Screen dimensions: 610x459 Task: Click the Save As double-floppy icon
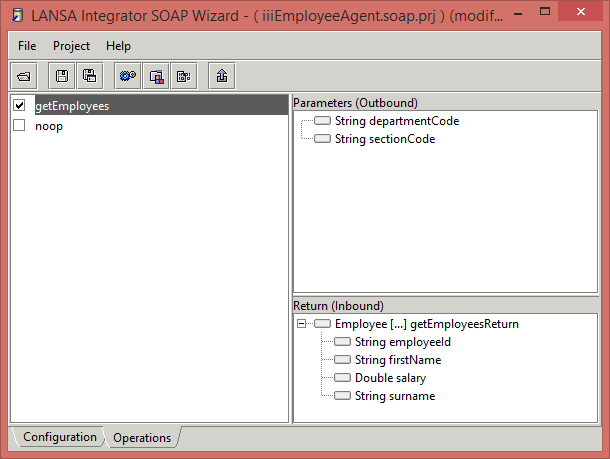tap(89, 76)
